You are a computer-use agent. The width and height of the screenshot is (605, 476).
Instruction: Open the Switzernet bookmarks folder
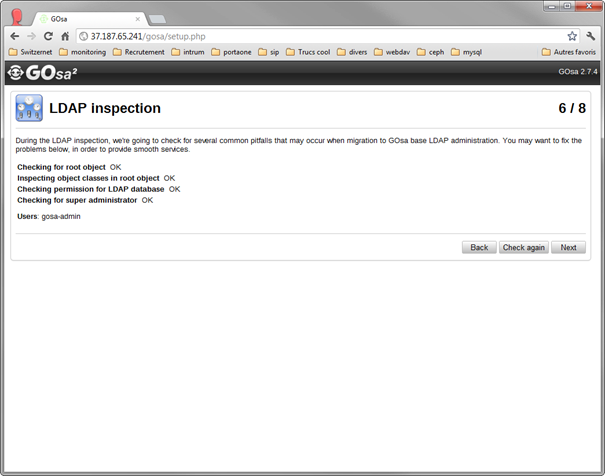coord(30,52)
